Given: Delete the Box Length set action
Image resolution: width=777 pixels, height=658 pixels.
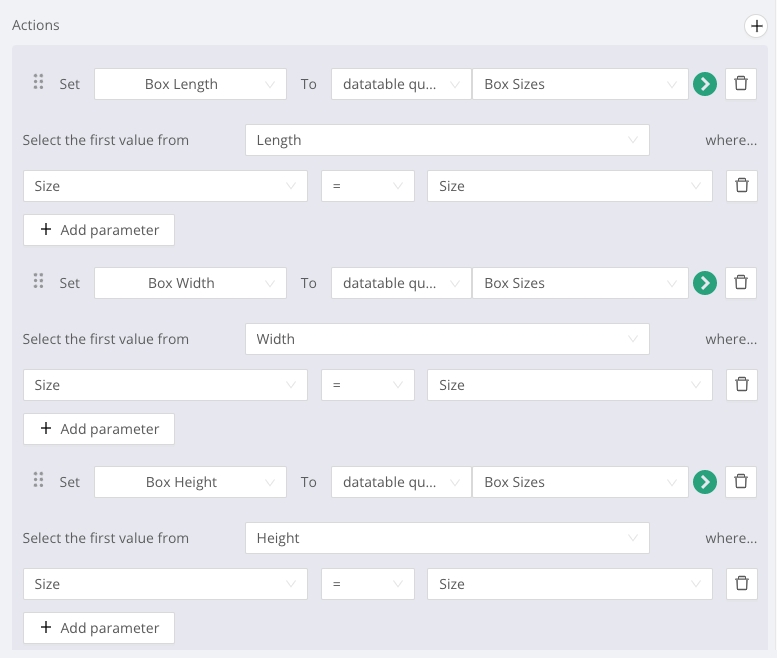Looking at the screenshot, I should point(741,84).
